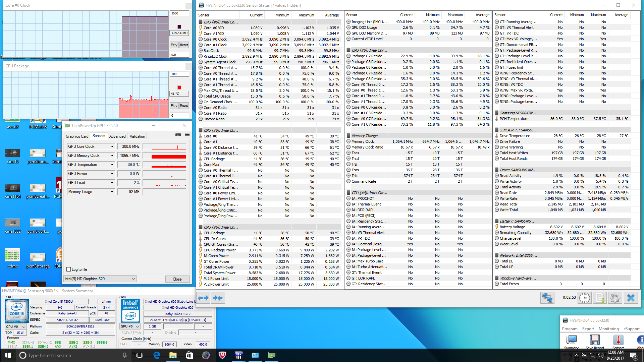
Task: Switch to the Validation tab in GPU-Z
Action: (138, 136)
